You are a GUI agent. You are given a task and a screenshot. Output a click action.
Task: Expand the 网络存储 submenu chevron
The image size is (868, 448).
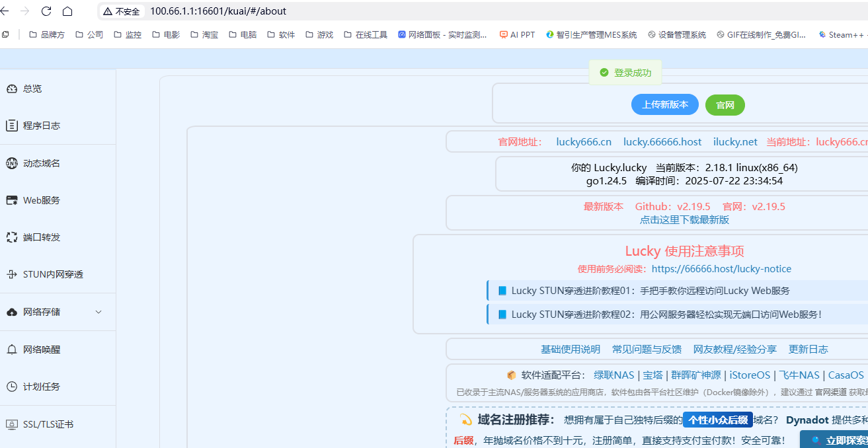coord(99,312)
